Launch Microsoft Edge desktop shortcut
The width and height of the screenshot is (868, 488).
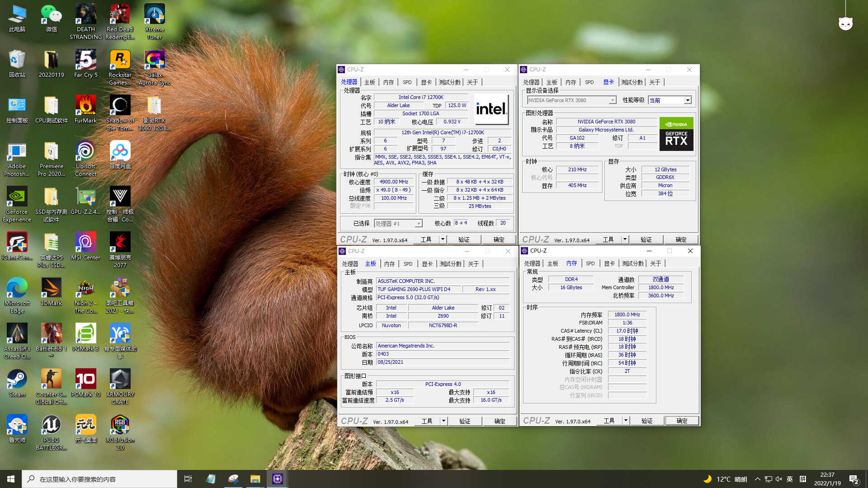click(x=17, y=296)
